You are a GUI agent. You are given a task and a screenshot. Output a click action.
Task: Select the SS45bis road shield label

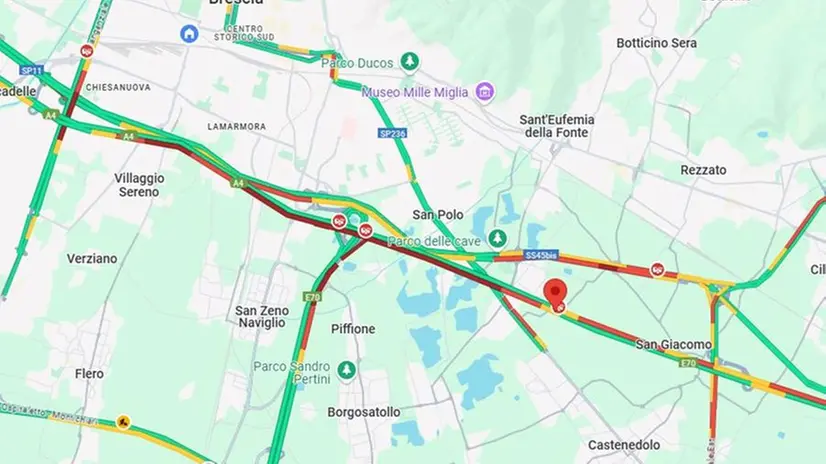coord(541,255)
